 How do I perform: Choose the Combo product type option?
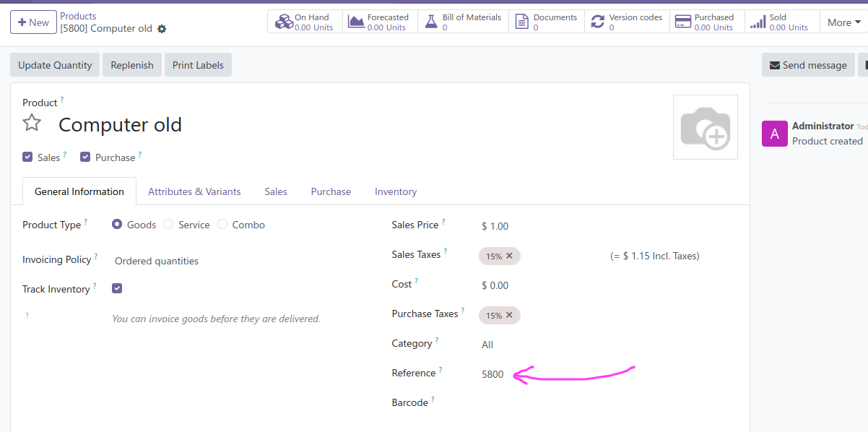point(222,225)
